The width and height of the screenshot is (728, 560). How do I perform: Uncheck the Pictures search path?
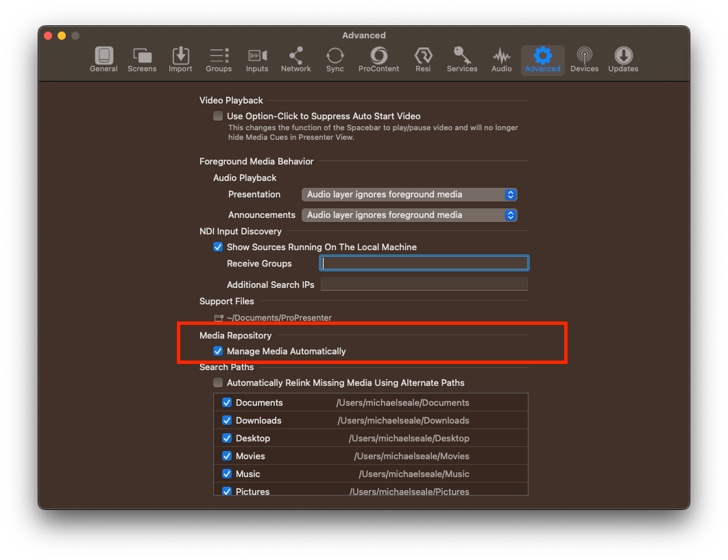227,491
